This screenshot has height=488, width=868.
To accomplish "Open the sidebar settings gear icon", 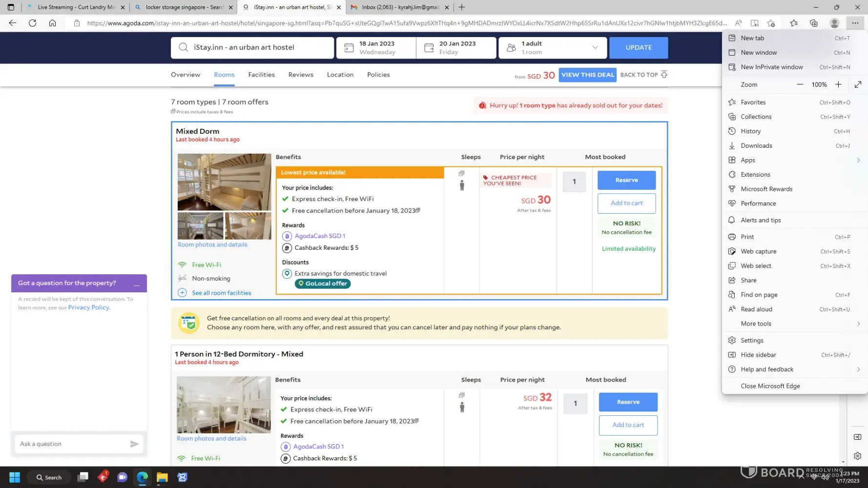I will click(x=858, y=456).
